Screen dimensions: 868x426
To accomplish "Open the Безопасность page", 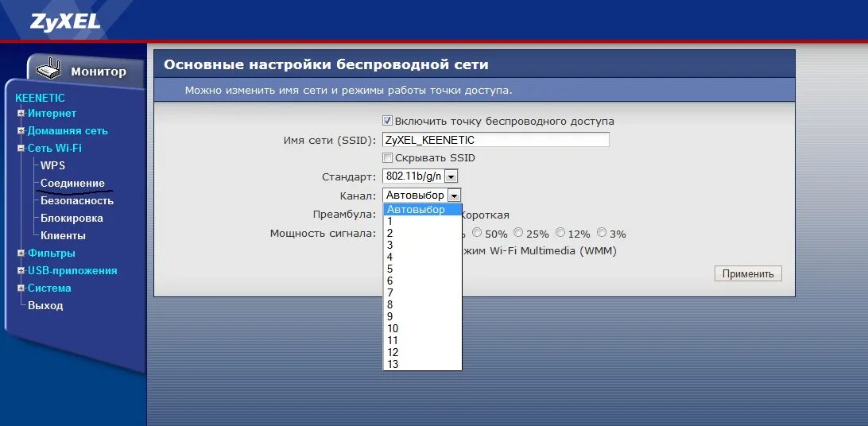I will [77, 201].
